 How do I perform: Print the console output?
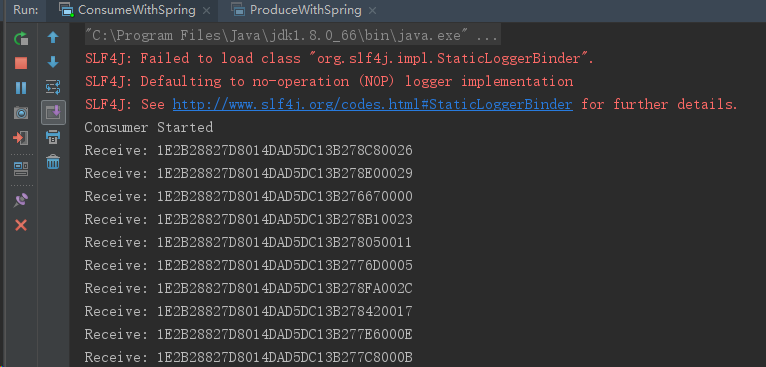click(53, 137)
